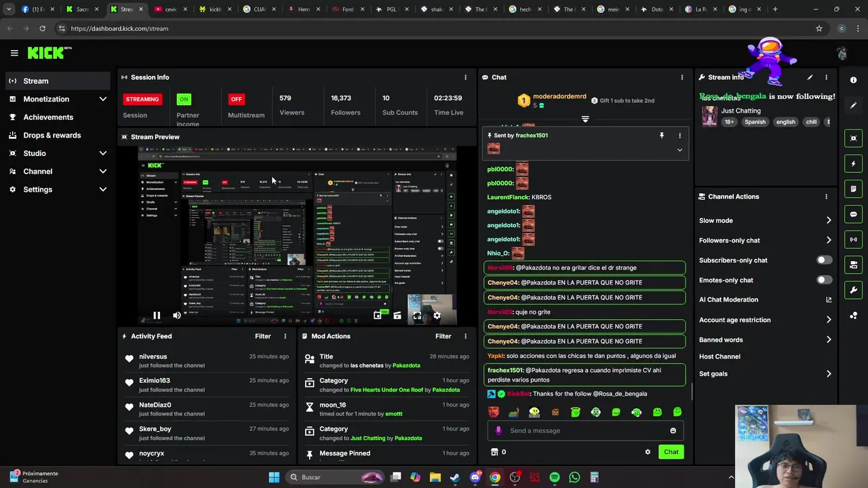Open the Windows Start menu
The width and height of the screenshot is (868, 488).
click(x=274, y=477)
